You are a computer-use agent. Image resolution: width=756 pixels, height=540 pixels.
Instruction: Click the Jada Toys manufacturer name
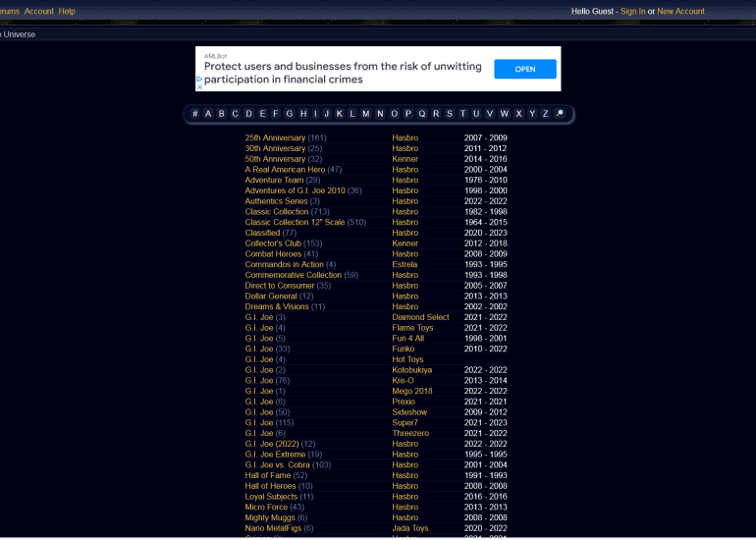pos(410,529)
